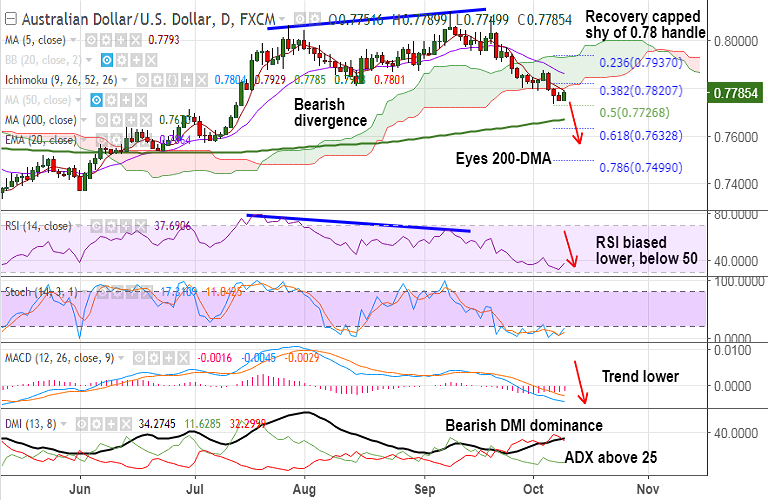
Task: Click the Sep label on the time axis
Action: 424,489
